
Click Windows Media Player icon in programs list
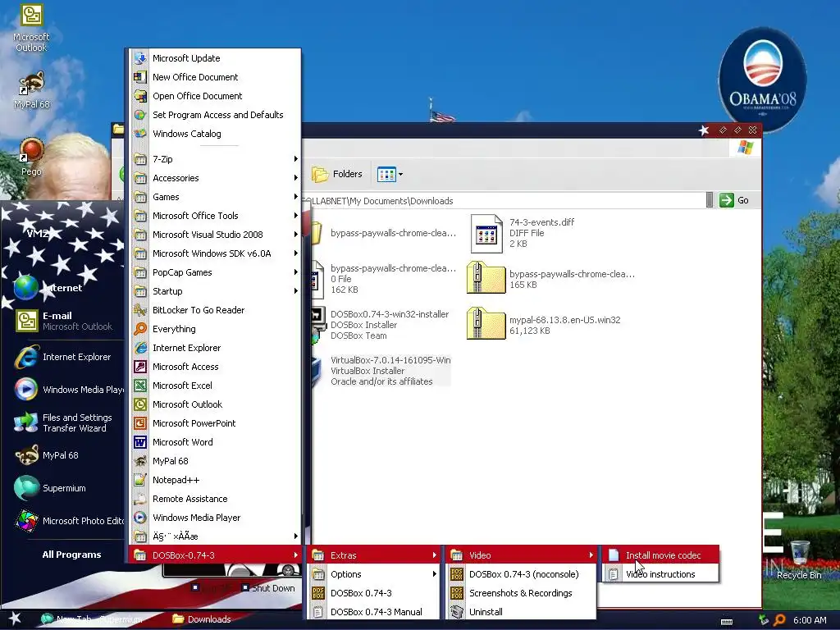(x=140, y=518)
